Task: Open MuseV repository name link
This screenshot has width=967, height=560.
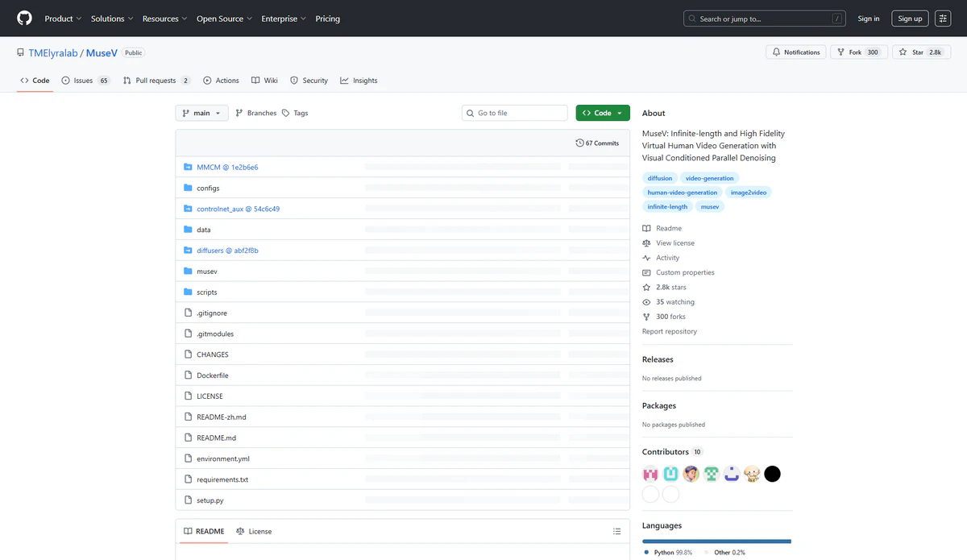Action: [x=101, y=52]
